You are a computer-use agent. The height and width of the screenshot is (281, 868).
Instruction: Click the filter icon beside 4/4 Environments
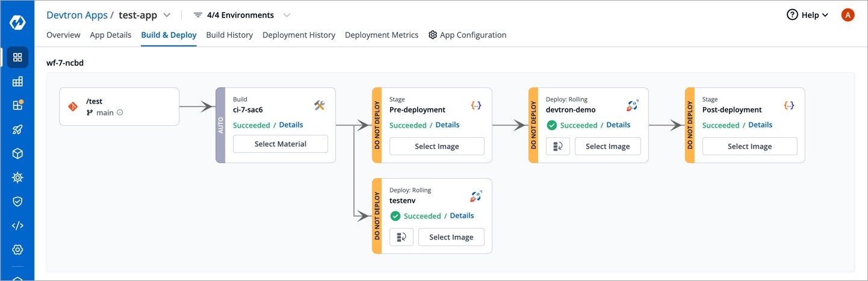(197, 15)
